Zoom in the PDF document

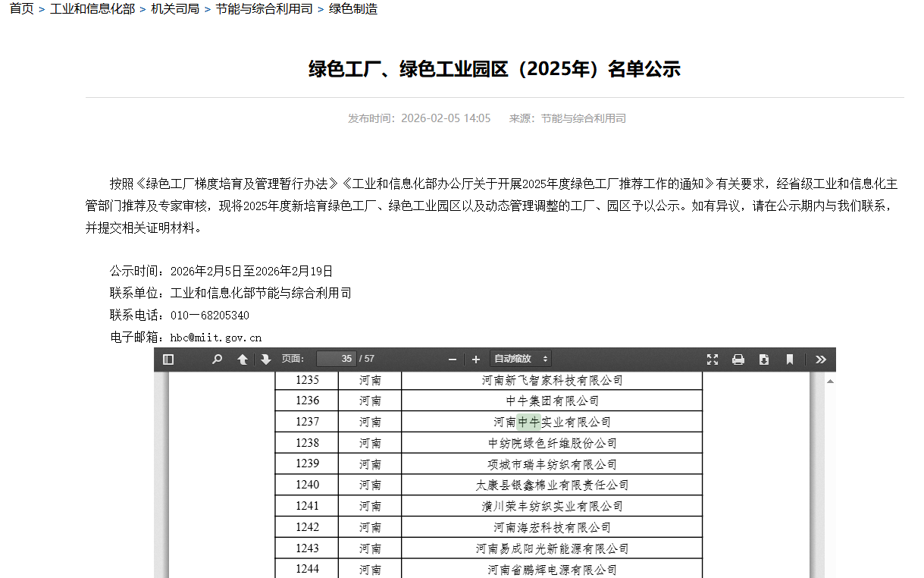[x=476, y=360]
